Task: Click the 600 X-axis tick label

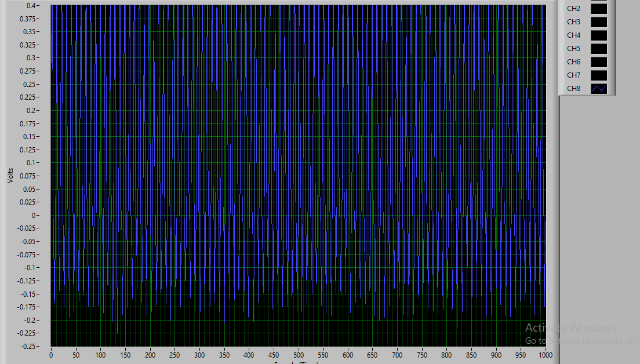Action: tap(348, 355)
